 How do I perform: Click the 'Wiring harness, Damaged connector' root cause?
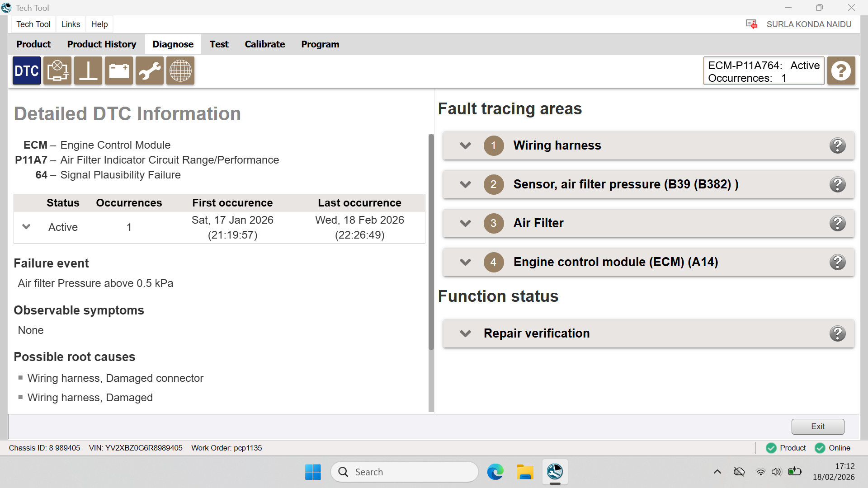point(115,378)
